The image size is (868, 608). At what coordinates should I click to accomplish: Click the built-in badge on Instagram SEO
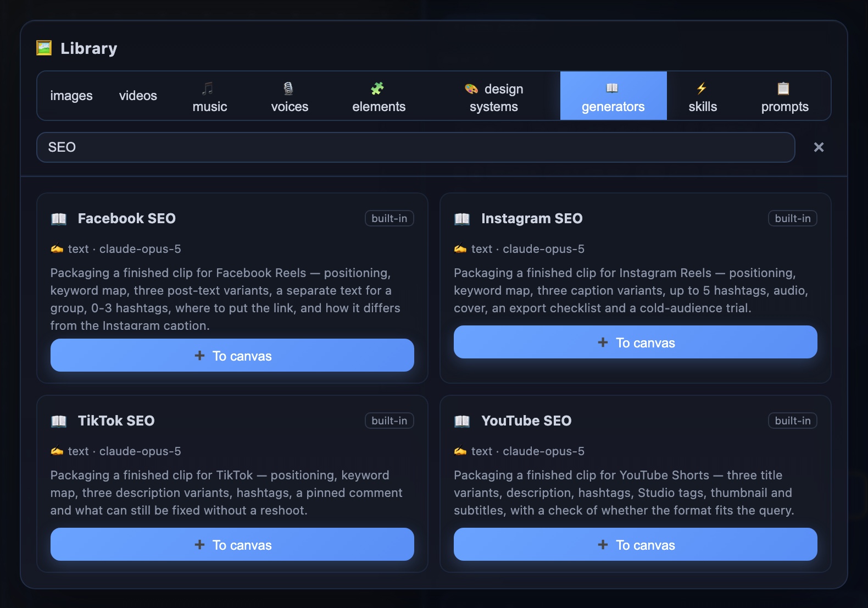[x=793, y=218]
